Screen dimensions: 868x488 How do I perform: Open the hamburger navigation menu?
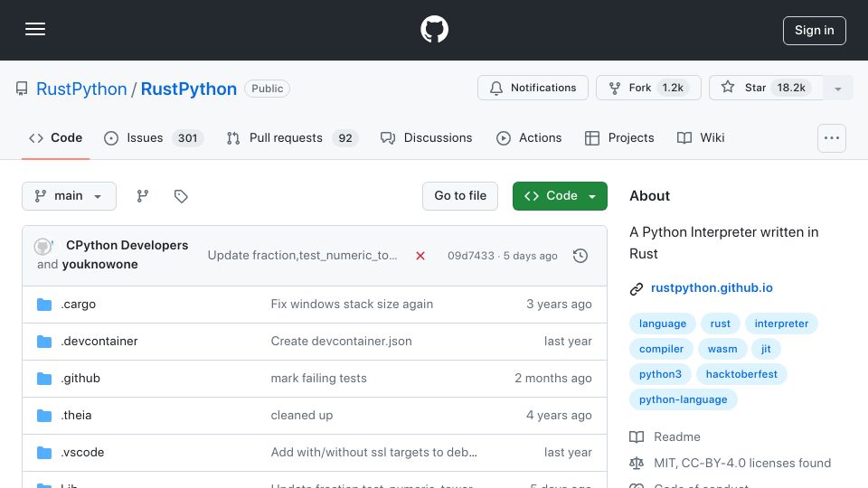tap(35, 29)
